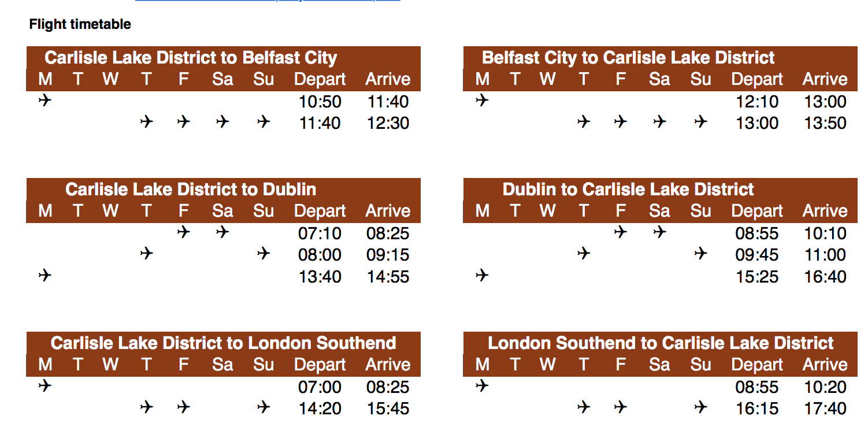Select the 10:50 departure time cell
The height and width of the screenshot is (438, 868).
[320, 102]
